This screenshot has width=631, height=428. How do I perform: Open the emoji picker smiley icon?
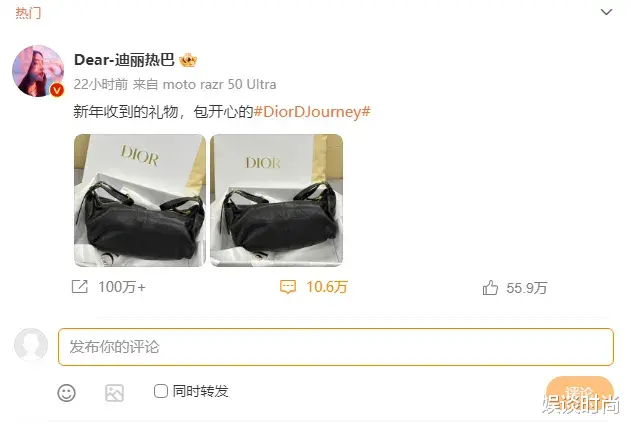tap(66, 393)
